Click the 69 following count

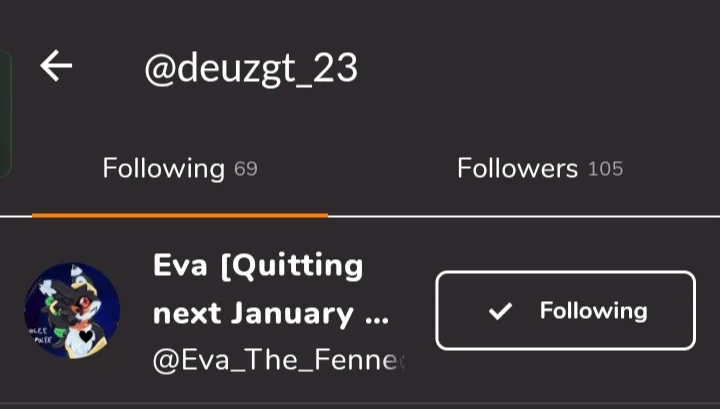click(x=246, y=169)
